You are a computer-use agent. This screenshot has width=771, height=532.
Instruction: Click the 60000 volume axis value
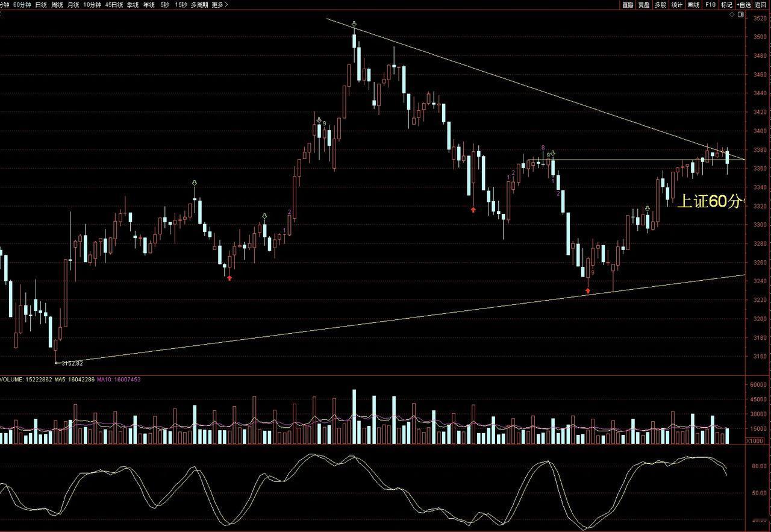coord(758,385)
